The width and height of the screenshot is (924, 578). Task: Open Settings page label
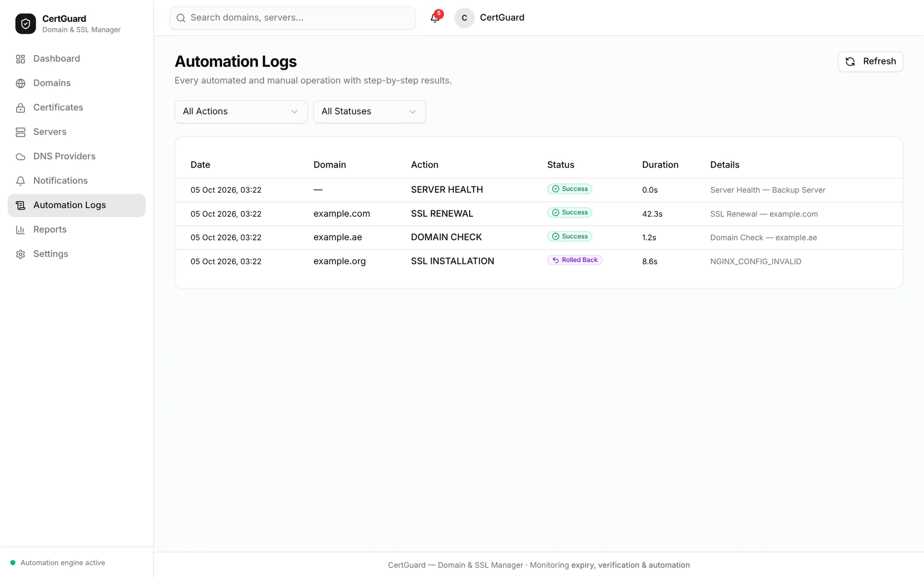[x=51, y=254]
